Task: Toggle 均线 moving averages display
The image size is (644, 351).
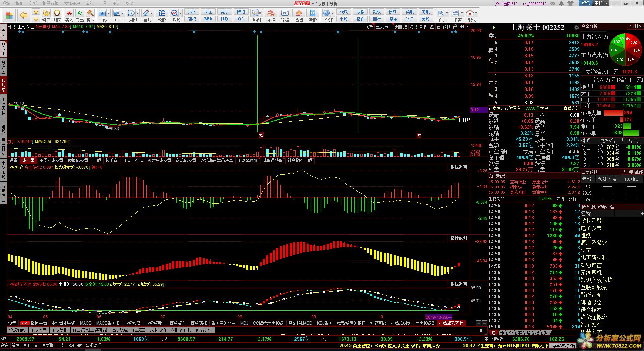Action: pyautogui.click(x=413, y=27)
